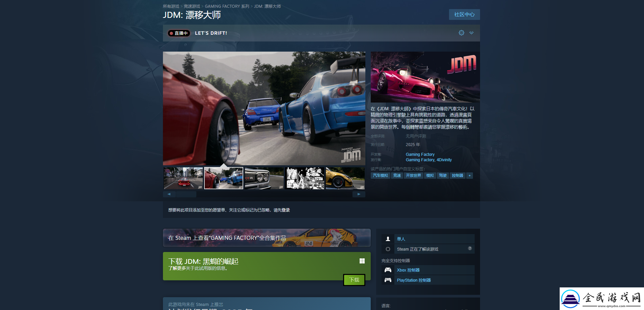Select the 模拟 tag
644x310 pixels.
tap(430, 175)
